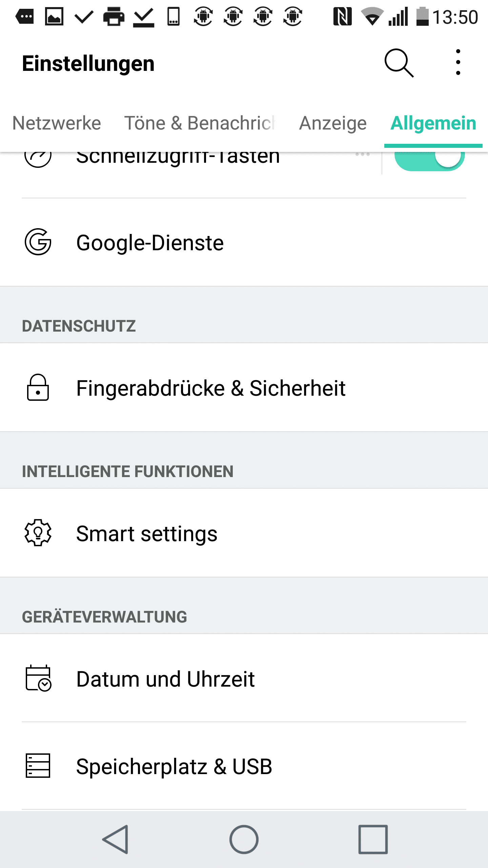Image resolution: width=488 pixels, height=868 pixels.
Task: Open recent apps with square button
Action: point(373,840)
